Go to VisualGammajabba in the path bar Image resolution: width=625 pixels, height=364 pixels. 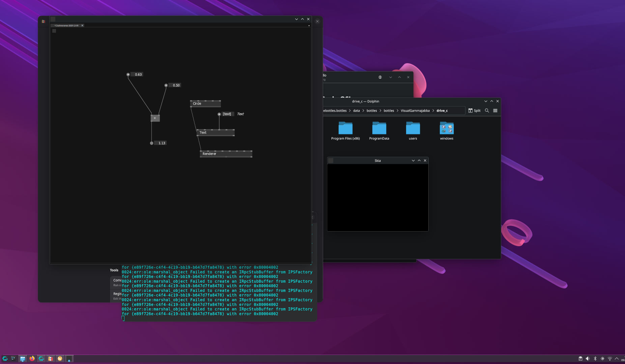(415, 111)
